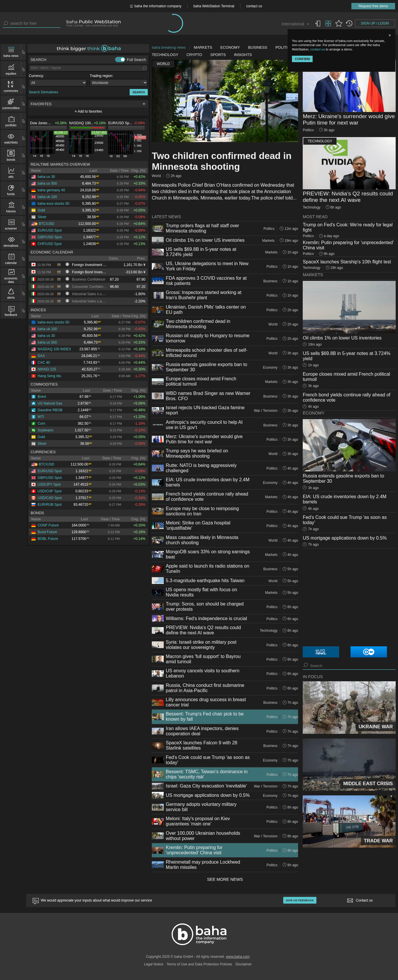Screen dimensions: 398x980
Task: Click the ISIN / WKN / Name input field
Action: [88, 68]
